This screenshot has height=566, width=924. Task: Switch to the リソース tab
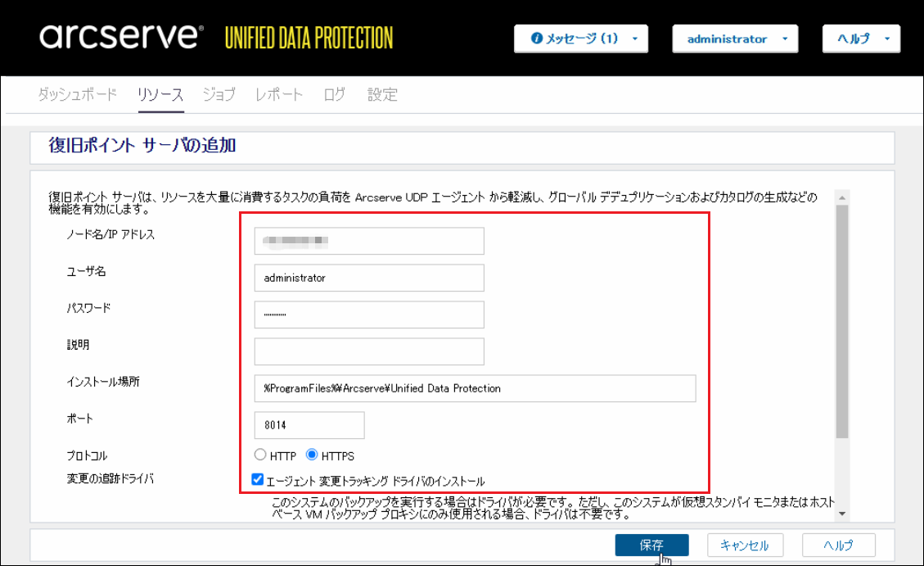click(x=160, y=94)
